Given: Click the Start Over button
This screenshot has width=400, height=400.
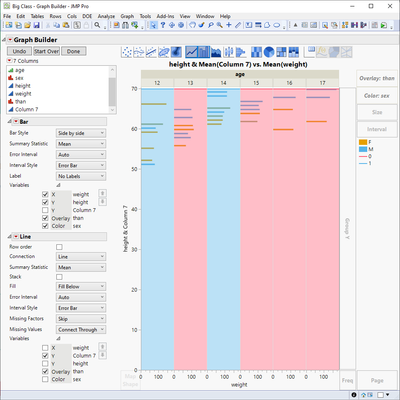Looking at the screenshot, I should (x=46, y=51).
